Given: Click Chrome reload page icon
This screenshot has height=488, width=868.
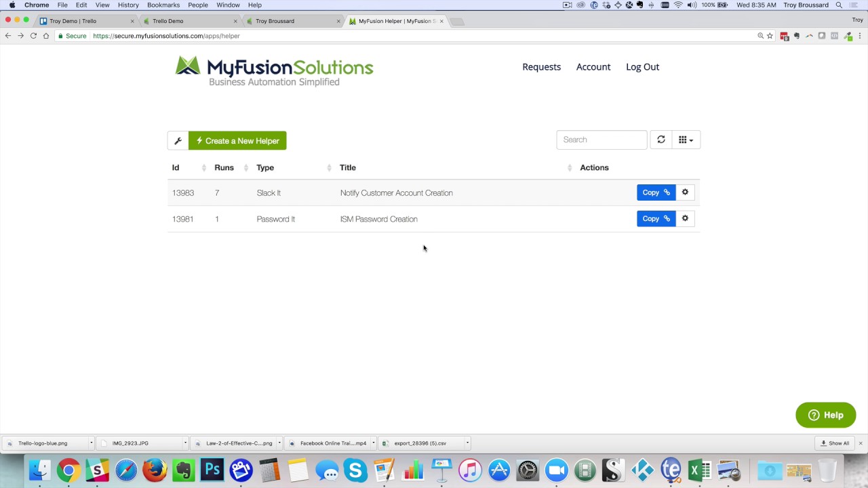Looking at the screenshot, I should [33, 36].
